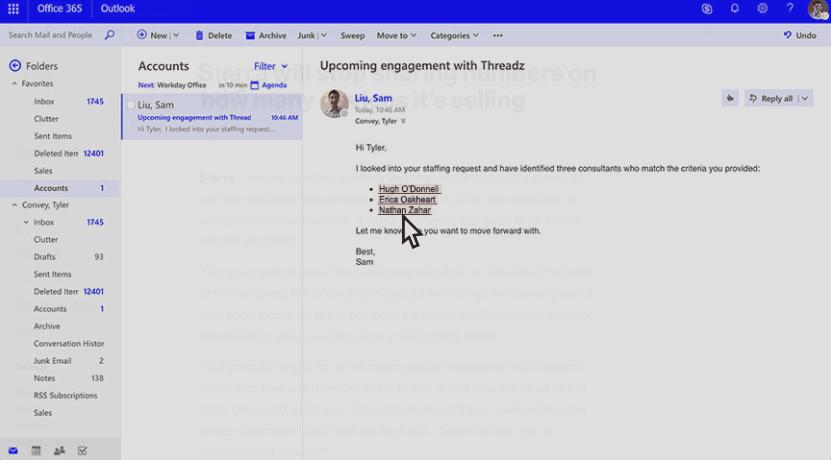Open notifications bell

click(735, 8)
